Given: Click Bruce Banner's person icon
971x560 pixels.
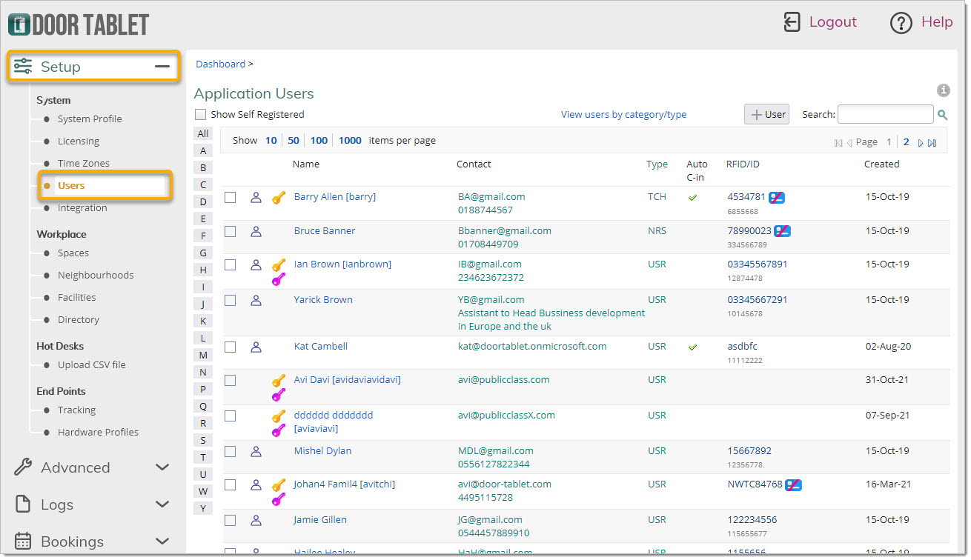Looking at the screenshot, I should coord(256,232).
